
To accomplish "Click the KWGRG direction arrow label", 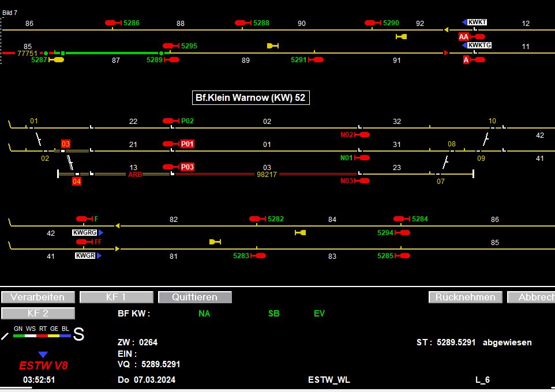I will click(x=88, y=232).
